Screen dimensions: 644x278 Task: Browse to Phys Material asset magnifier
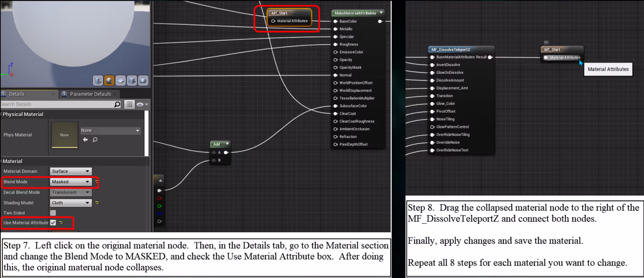click(95, 139)
